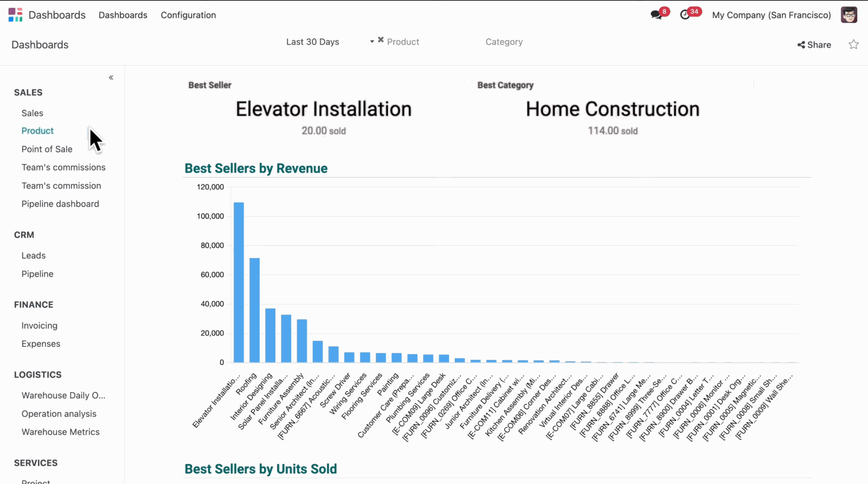Open the activities clock icon

pyautogui.click(x=685, y=15)
